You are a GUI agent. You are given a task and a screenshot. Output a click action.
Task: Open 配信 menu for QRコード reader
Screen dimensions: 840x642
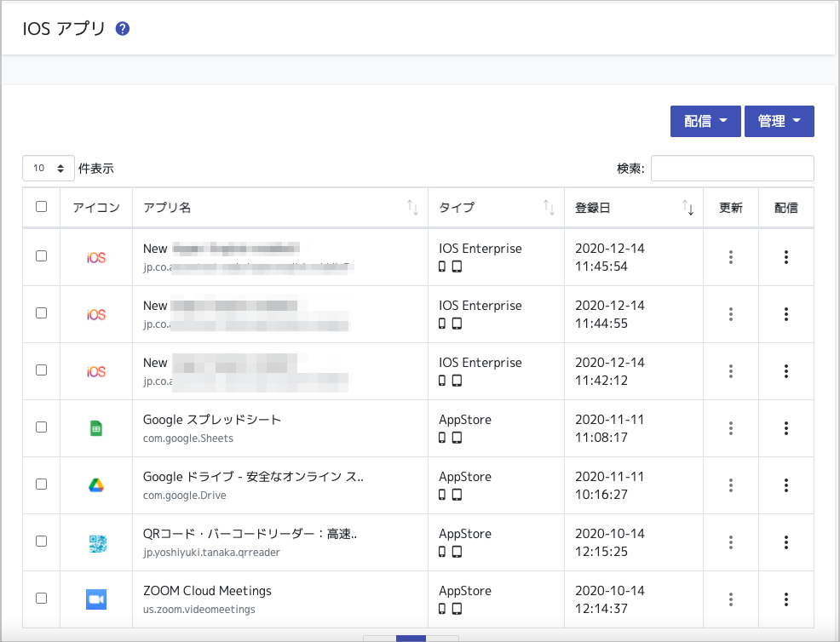coord(786,542)
